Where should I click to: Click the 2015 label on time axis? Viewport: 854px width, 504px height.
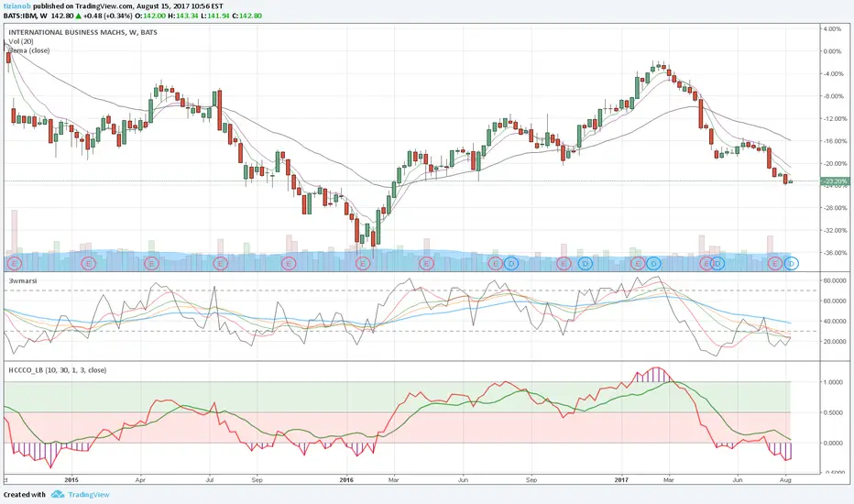click(71, 480)
